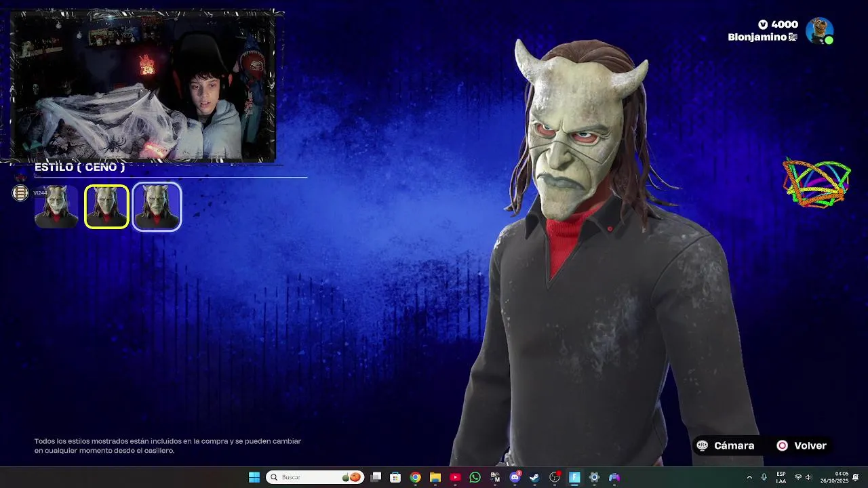
Task: Open the game controller taskbar app
Action: pyautogui.click(x=614, y=477)
